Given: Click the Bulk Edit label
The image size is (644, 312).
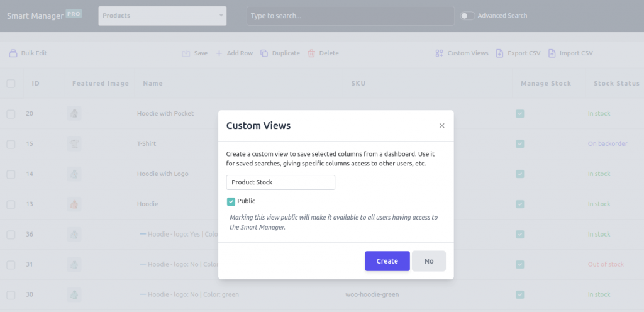Looking at the screenshot, I should 34,53.
